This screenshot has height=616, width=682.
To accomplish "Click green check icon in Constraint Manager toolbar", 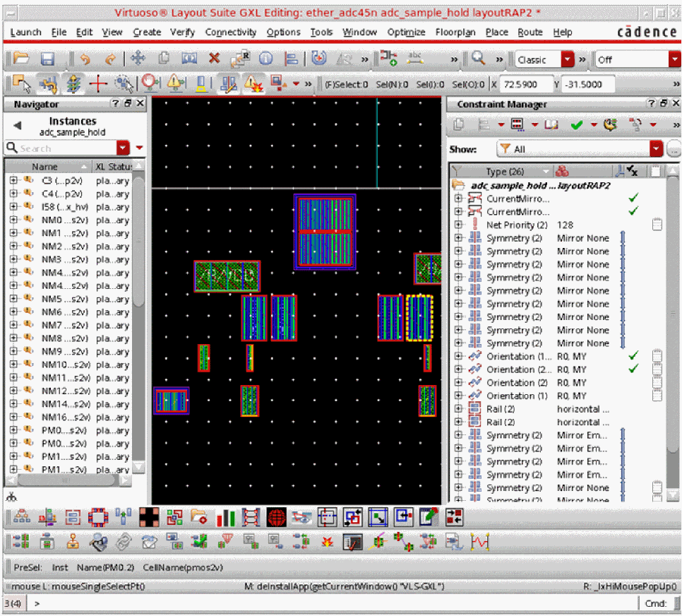I will (577, 125).
